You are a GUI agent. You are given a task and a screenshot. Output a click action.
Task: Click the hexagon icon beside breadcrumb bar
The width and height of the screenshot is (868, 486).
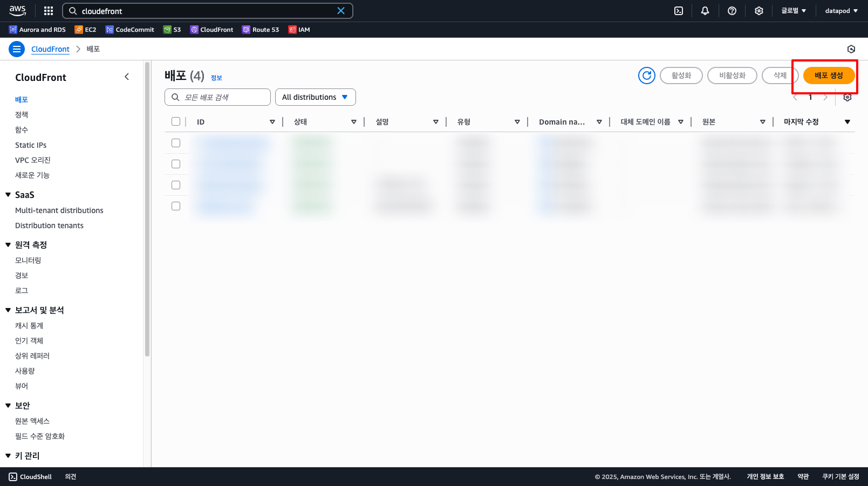851,49
